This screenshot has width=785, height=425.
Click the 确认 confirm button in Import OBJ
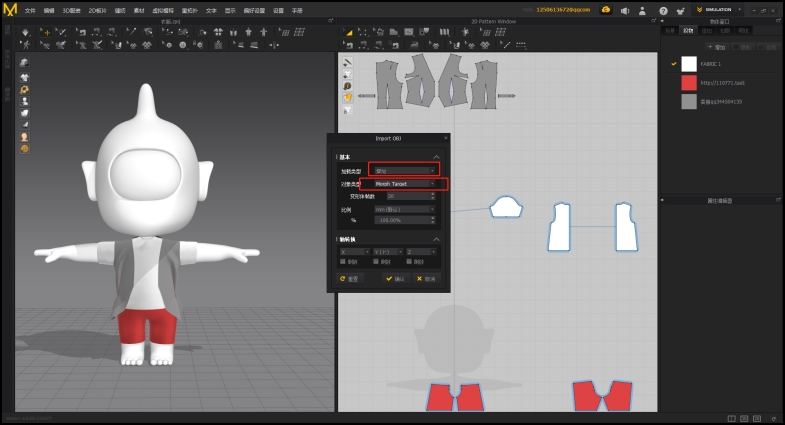(x=395, y=279)
